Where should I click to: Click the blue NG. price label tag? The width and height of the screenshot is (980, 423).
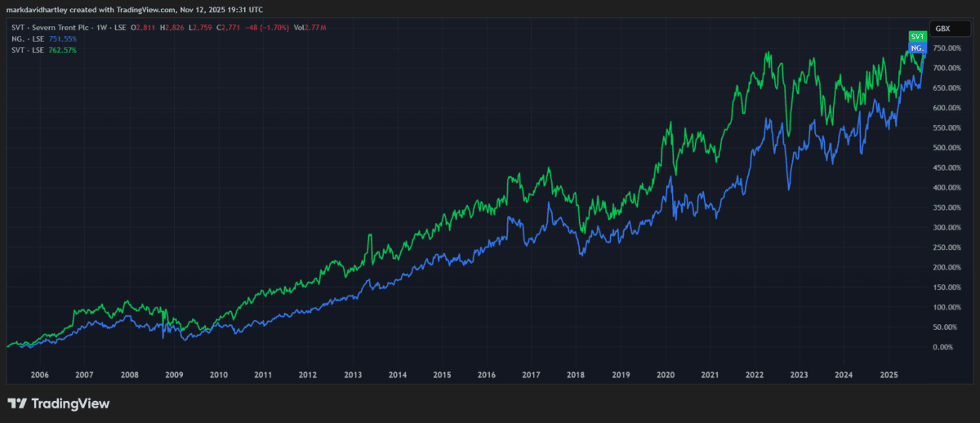pos(917,48)
